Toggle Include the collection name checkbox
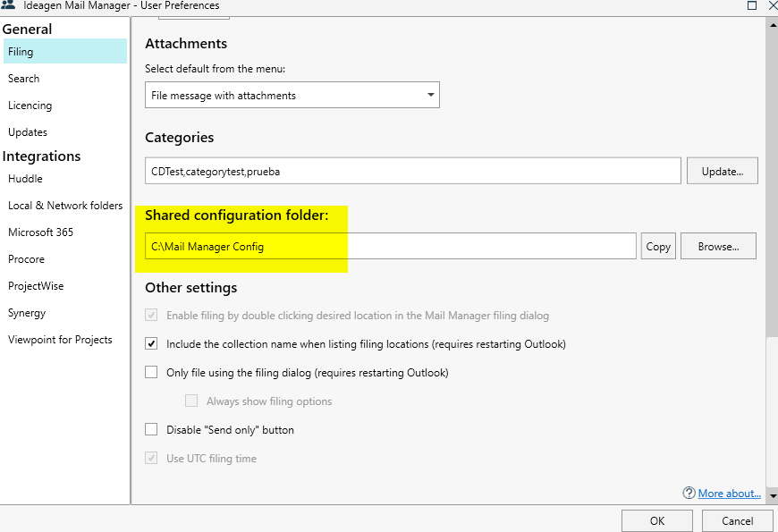778x532 pixels. tap(151, 344)
